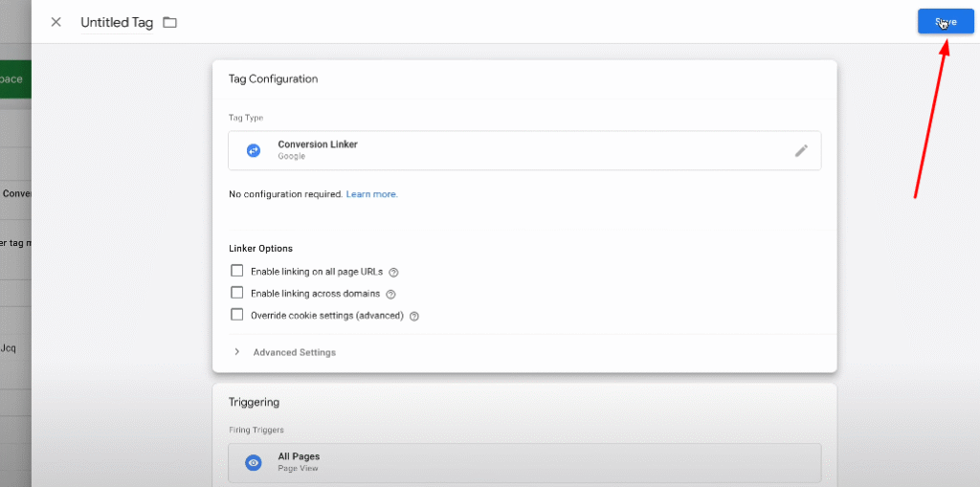
Task: Open the folder icon beside the tag name
Action: [x=170, y=23]
